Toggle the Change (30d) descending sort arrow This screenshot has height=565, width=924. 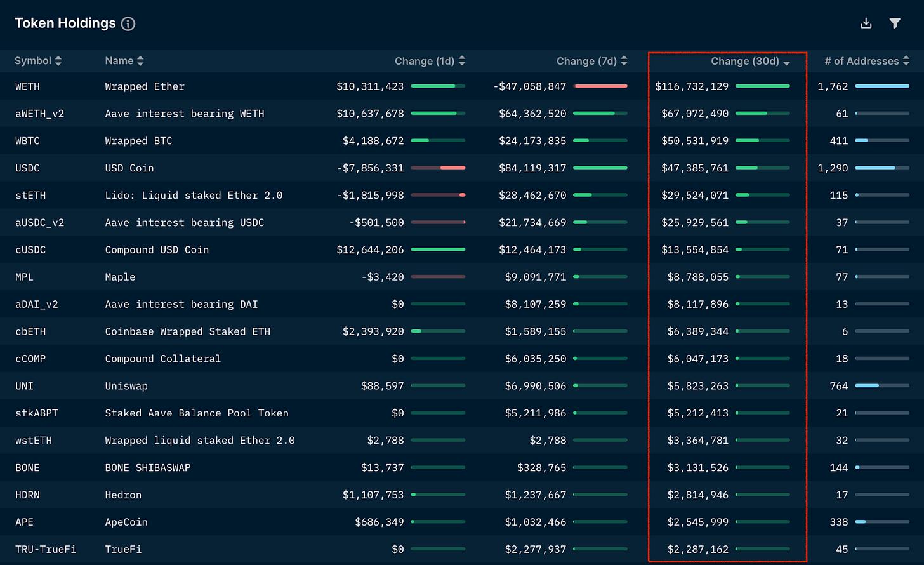pyautogui.click(x=787, y=62)
